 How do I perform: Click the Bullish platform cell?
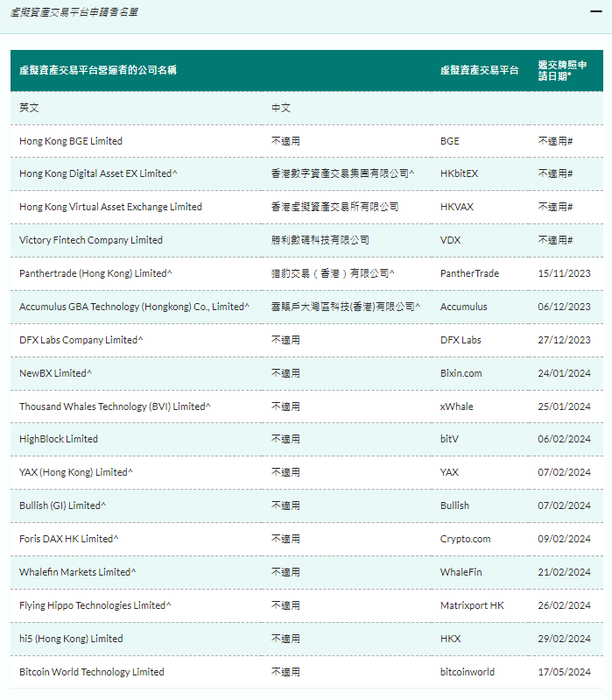[454, 506]
